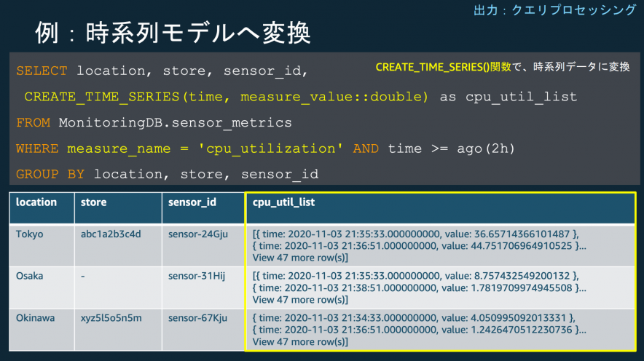Select the Osaka location cell
The width and height of the screenshot is (644, 361).
pyautogui.click(x=31, y=276)
